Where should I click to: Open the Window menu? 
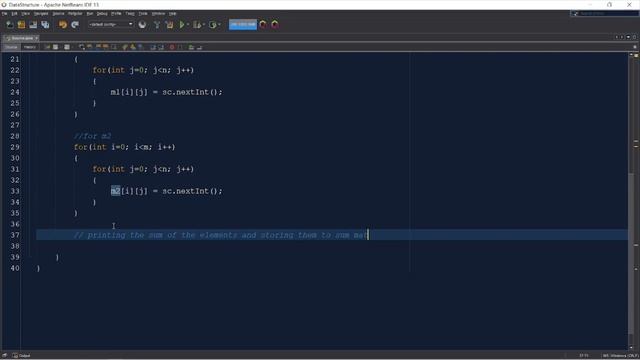pyautogui.click(x=158, y=13)
